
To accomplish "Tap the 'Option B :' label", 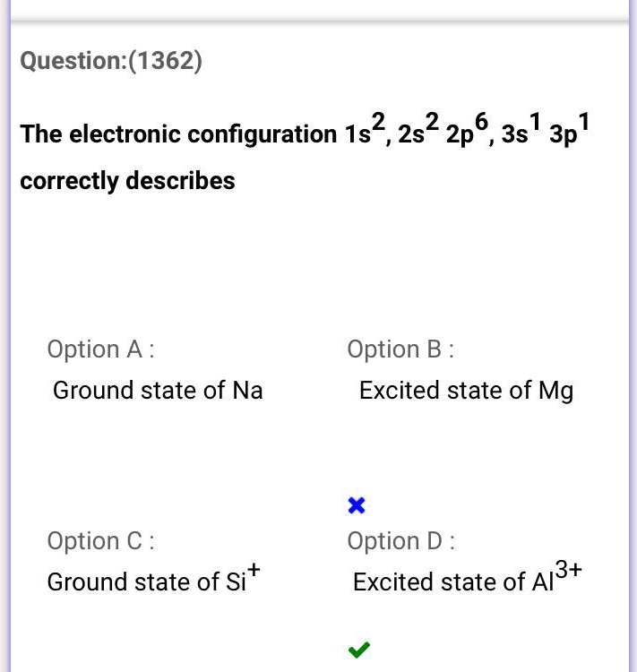I will (400, 349).
